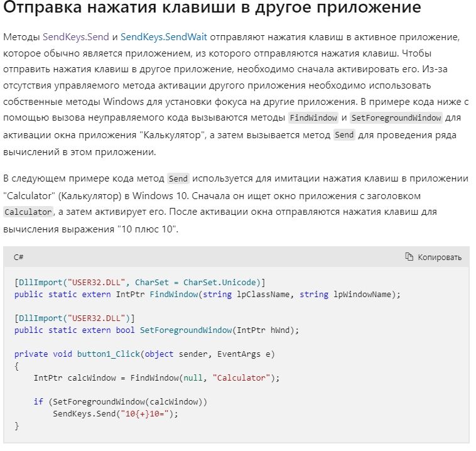This screenshot has width=476, height=451.
Task: Open the SendKeys.Send method link
Action: [x=75, y=38]
